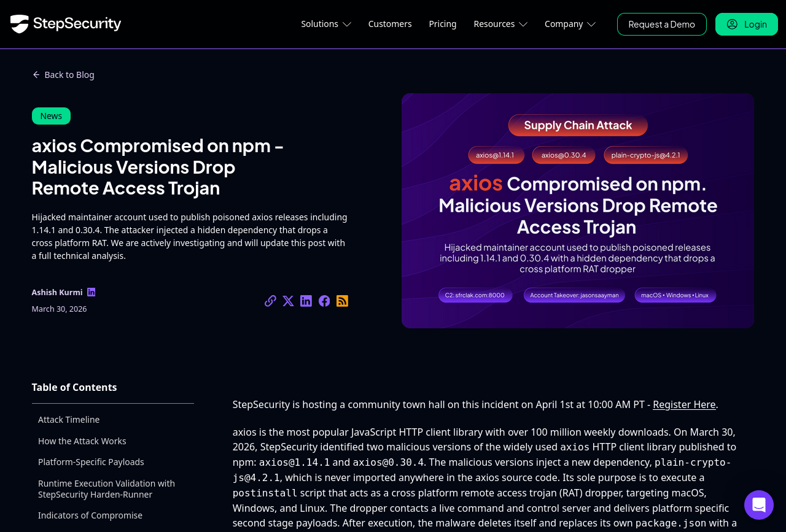Open Ashish Kurmi's LinkedIn profile icon

pos(91,292)
